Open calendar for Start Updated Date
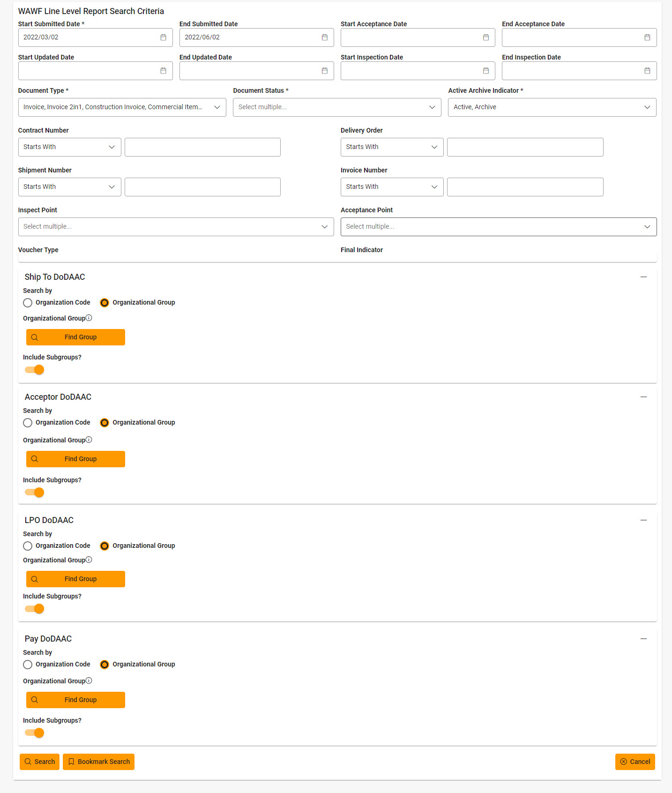The height and width of the screenshot is (793, 672). coord(163,71)
